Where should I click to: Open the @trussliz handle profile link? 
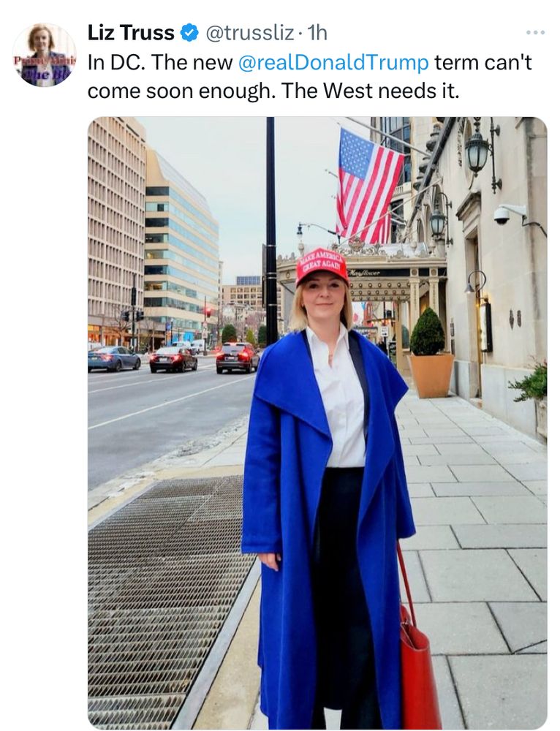coord(250,33)
